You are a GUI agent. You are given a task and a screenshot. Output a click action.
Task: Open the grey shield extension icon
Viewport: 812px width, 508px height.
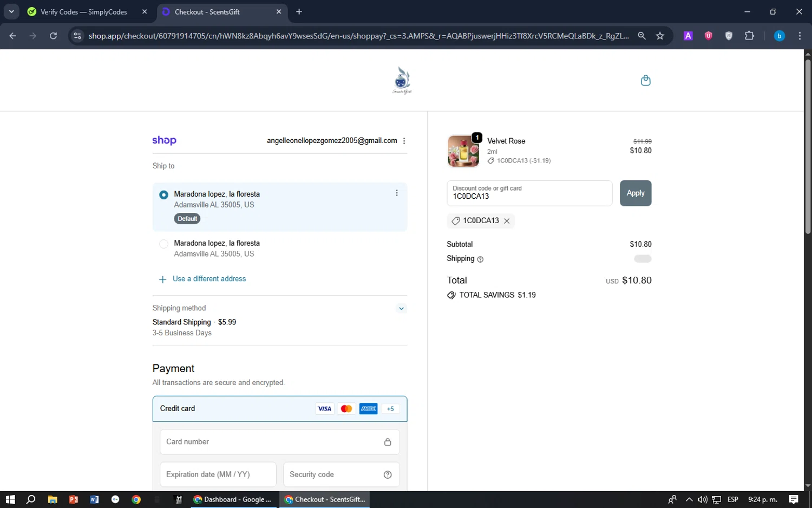tap(729, 36)
